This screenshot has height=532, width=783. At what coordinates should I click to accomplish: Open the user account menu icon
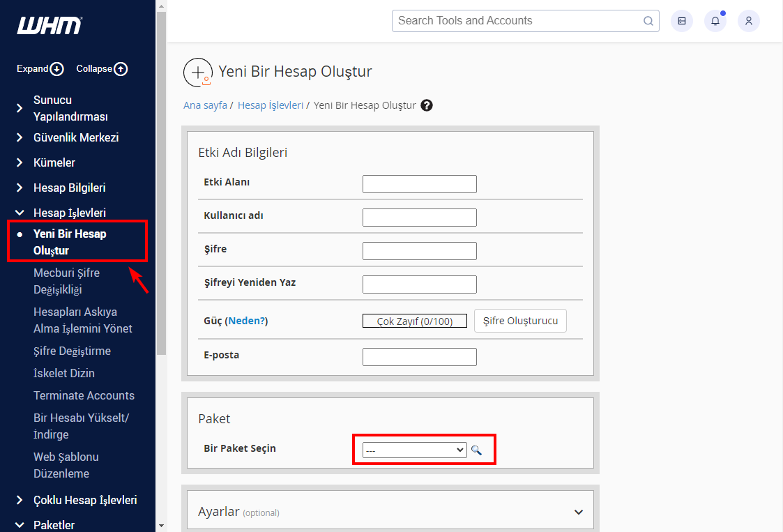coord(748,21)
